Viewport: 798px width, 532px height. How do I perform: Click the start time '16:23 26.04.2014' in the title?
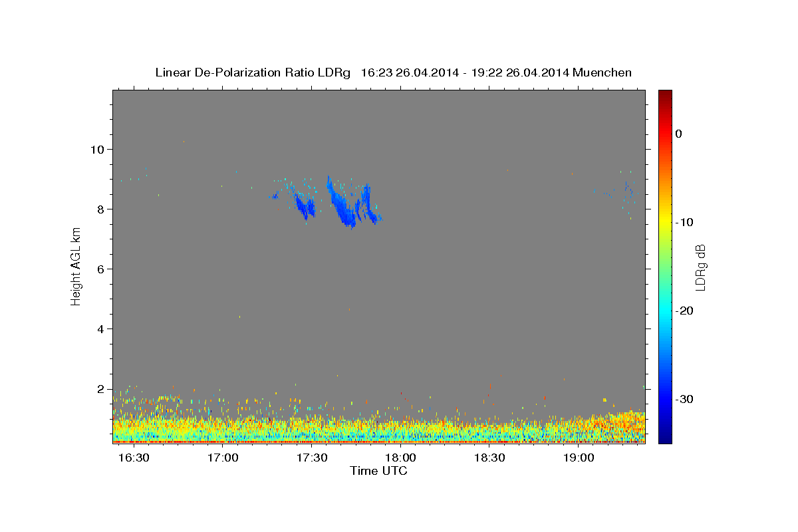pos(408,72)
